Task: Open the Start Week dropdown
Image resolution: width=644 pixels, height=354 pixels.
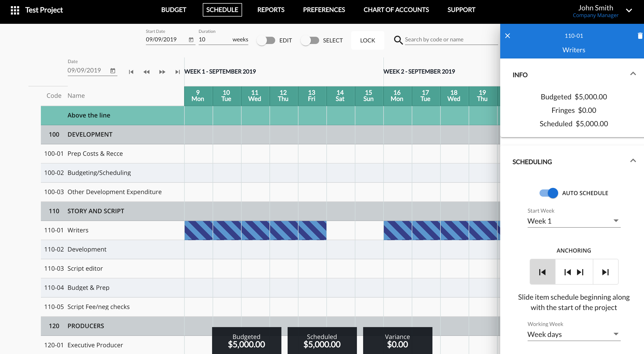Action: tap(574, 221)
